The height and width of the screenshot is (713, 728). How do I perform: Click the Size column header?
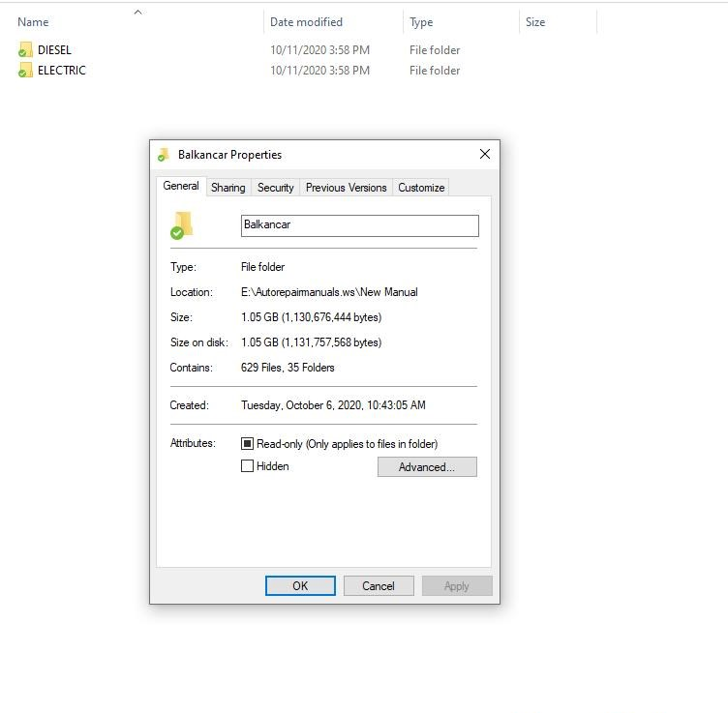(535, 22)
